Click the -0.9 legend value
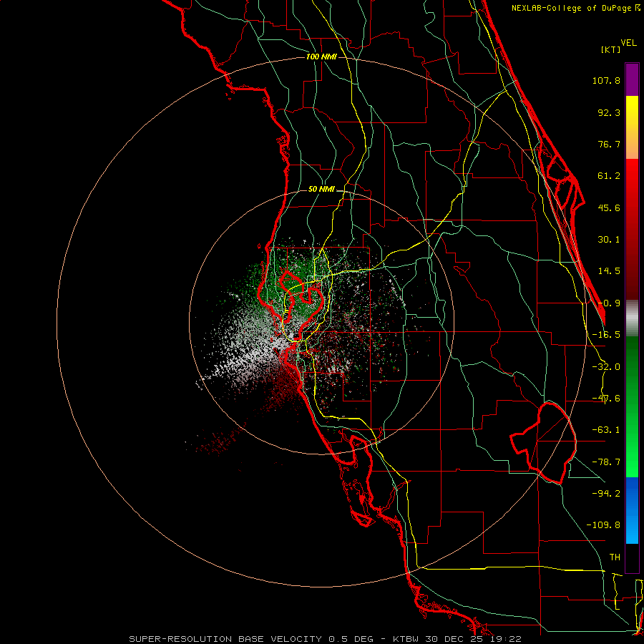This screenshot has height=644, width=644. click(609, 303)
